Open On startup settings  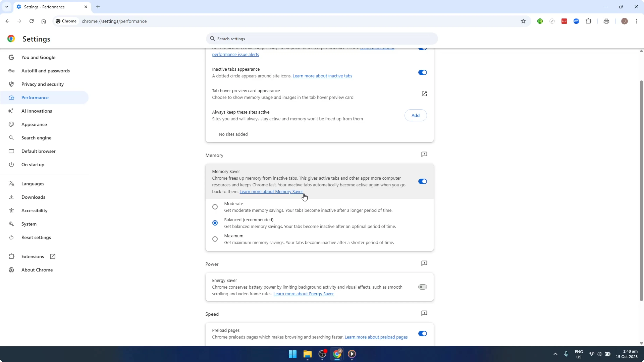click(44, 165)
